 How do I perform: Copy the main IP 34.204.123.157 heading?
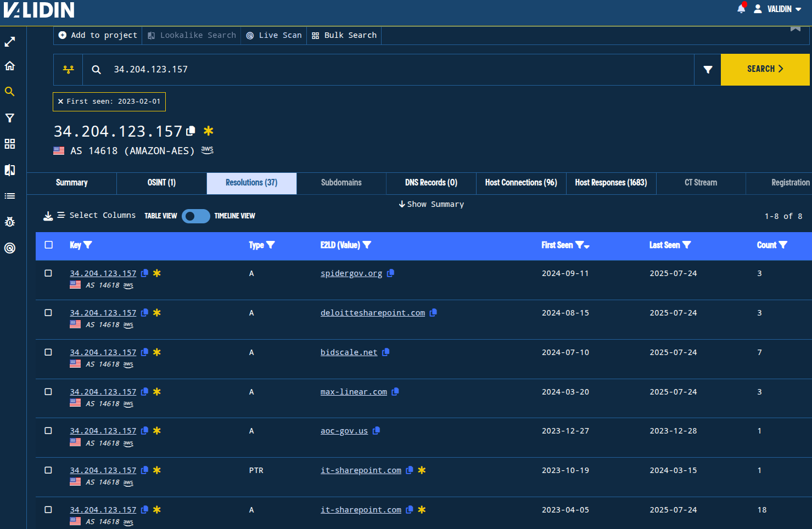pos(191,131)
